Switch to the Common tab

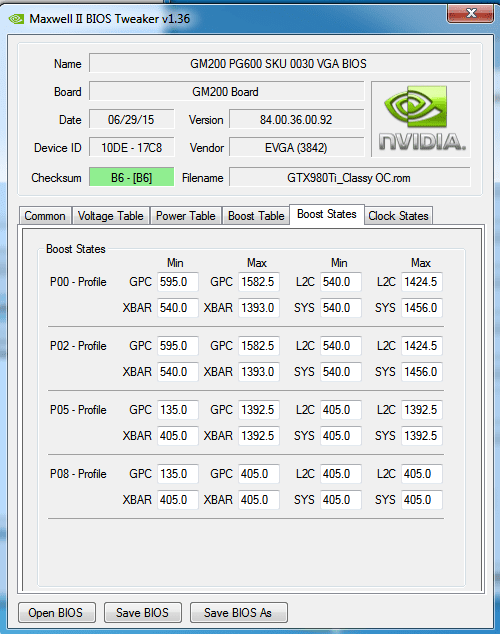pyautogui.click(x=45, y=216)
